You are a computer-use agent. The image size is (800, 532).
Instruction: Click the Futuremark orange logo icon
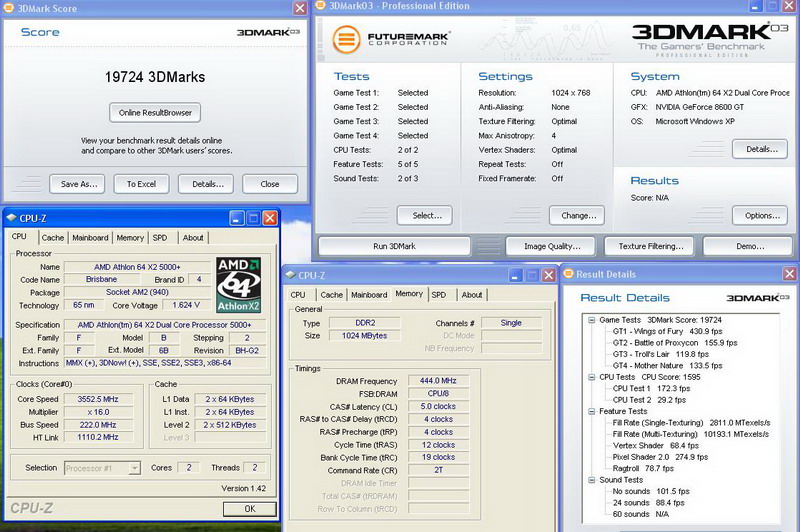click(346, 39)
